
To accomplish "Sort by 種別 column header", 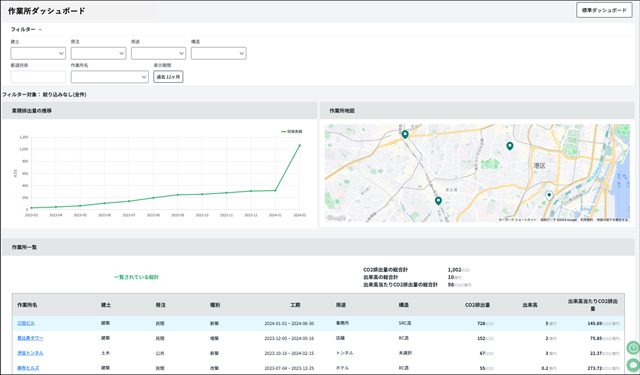I will coord(214,305).
